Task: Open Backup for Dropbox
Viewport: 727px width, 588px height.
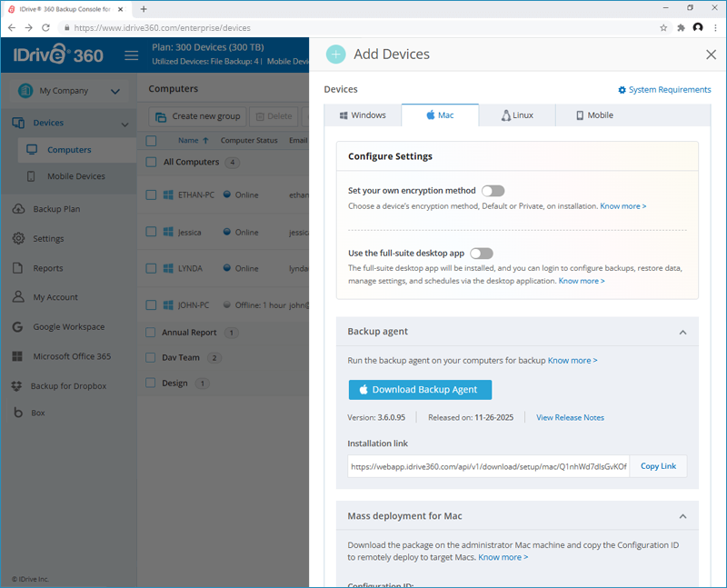Action: coord(68,386)
